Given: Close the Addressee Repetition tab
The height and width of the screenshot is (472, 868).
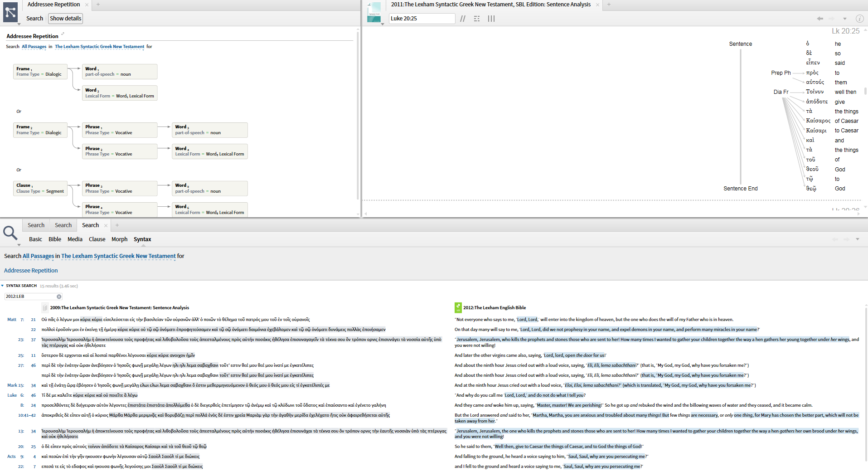Looking at the screenshot, I should point(87,5).
